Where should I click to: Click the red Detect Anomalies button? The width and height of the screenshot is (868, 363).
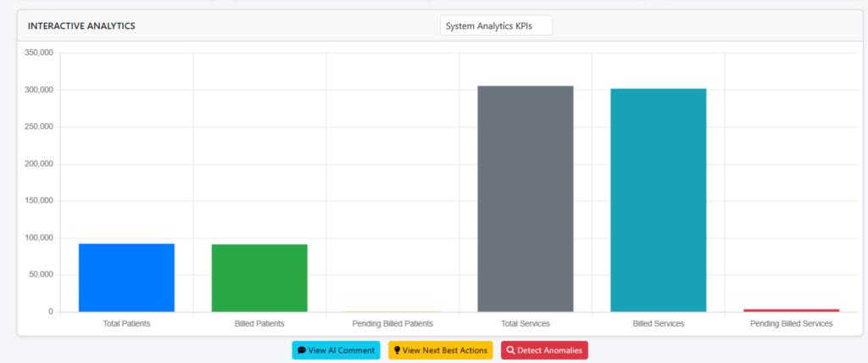[543, 350]
